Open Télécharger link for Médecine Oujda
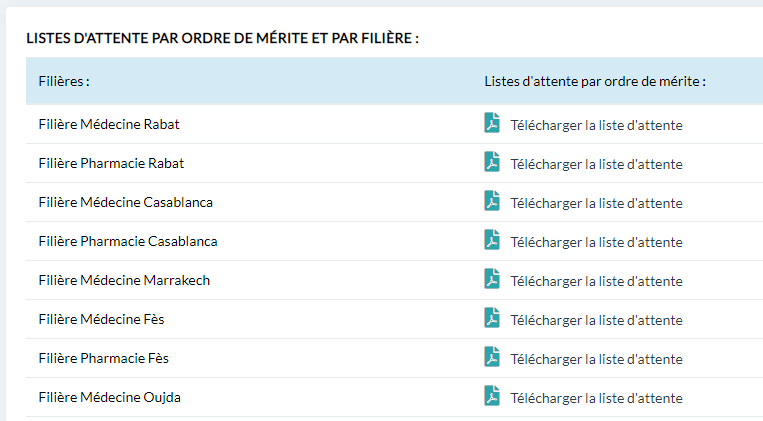The height and width of the screenshot is (421, 763). point(596,398)
